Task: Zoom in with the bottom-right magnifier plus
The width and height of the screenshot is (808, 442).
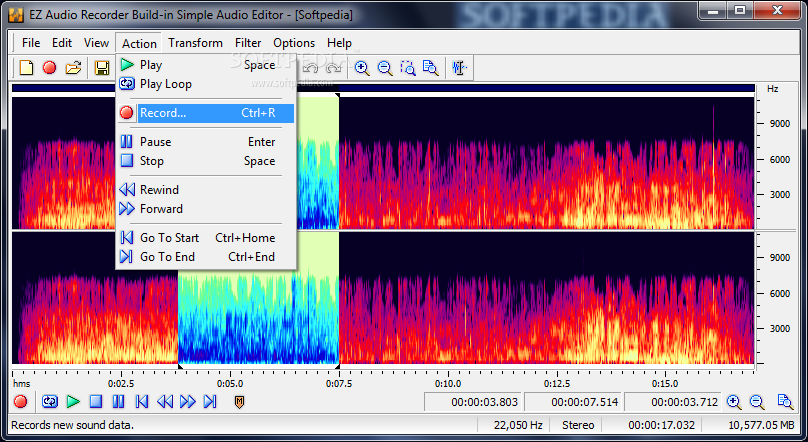Action: [734, 402]
